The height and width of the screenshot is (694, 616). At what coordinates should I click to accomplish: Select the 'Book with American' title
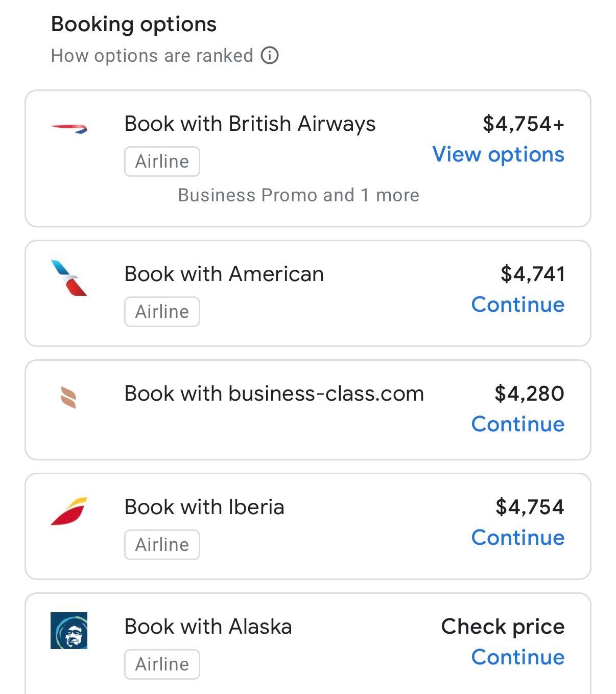224,274
